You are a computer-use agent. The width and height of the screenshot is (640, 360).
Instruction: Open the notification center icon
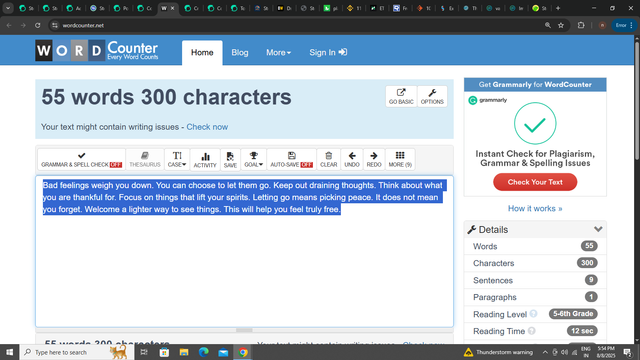point(628,352)
